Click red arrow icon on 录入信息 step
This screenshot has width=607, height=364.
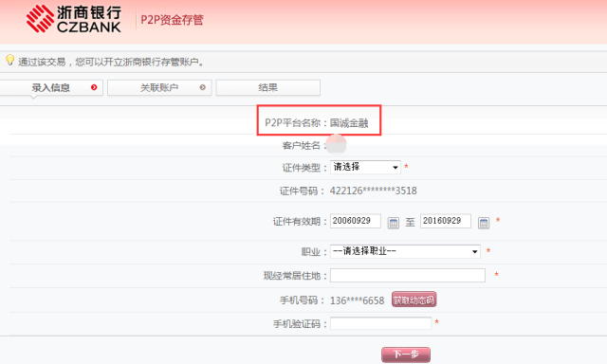point(94,87)
